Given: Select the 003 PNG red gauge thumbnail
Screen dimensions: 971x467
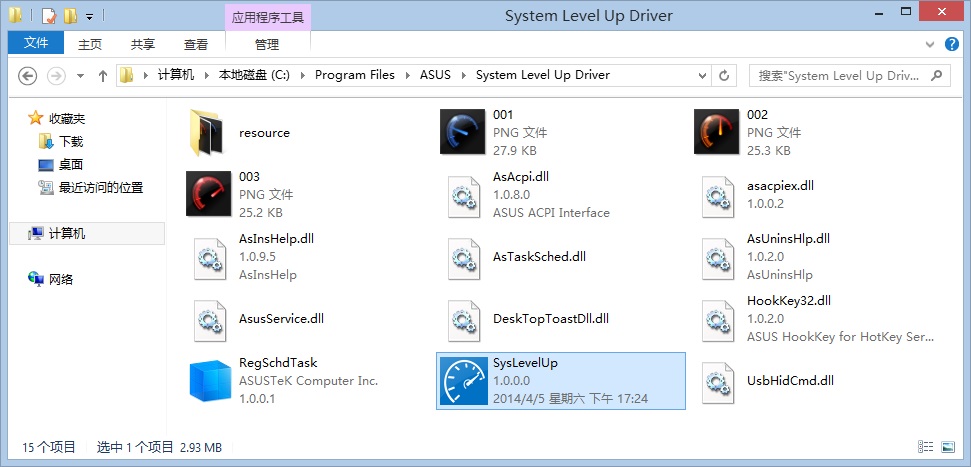Looking at the screenshot, I should point(208,193).
